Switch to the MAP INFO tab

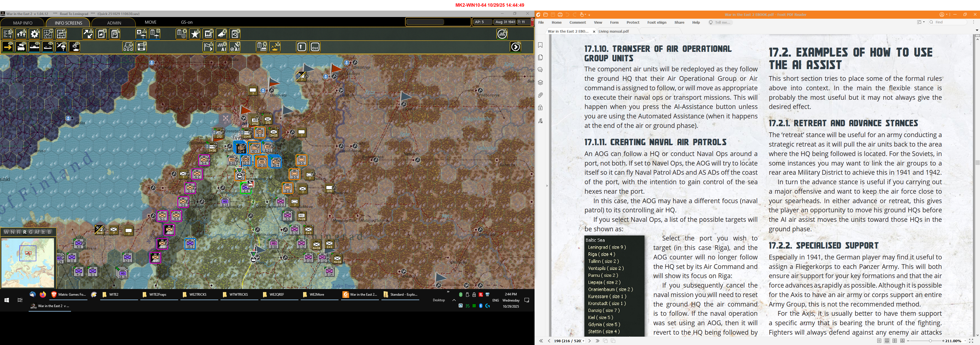click(x=23, y=23)
